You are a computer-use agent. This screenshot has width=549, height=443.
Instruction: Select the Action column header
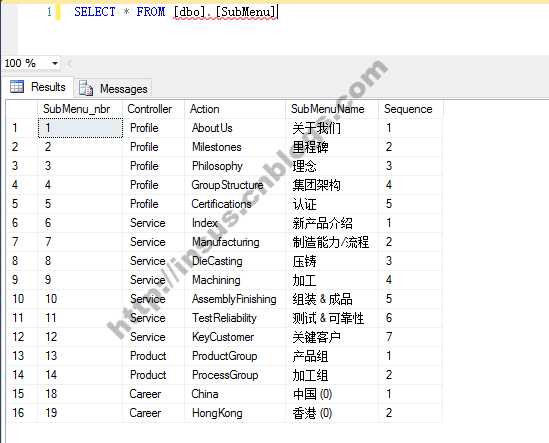[235, 109]
